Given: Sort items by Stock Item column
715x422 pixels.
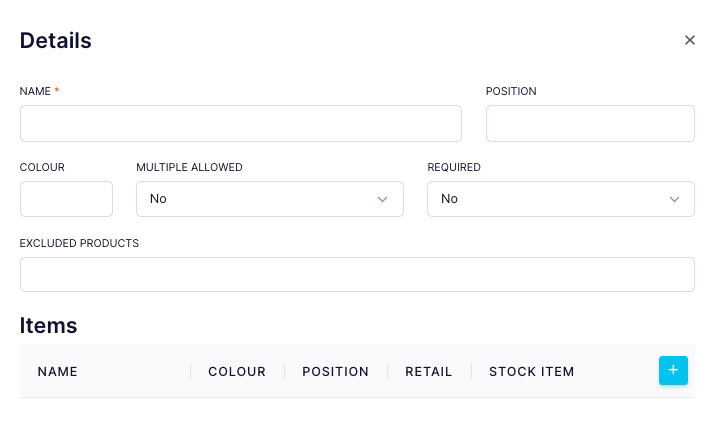Looking at the screenshot, I should [531, 371].
